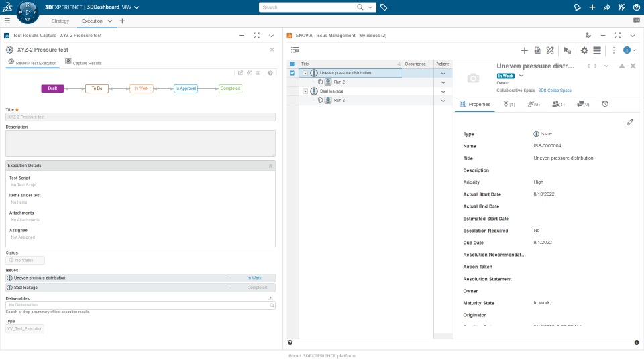Viewport: 644px width, 362px height.
Task: Open the help question mark in the top bar
Action: click(636, 7)
